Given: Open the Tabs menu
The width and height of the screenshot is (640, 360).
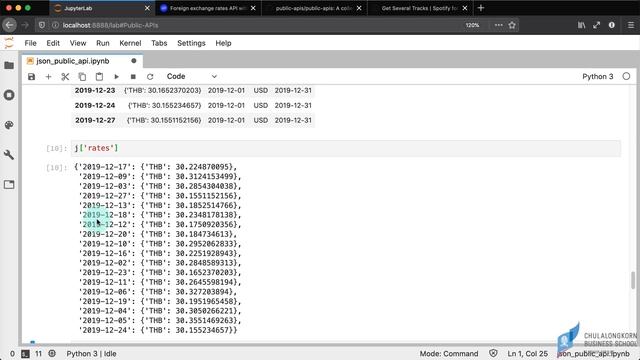Looking at the screenshot, I should [x=159, y=43].
